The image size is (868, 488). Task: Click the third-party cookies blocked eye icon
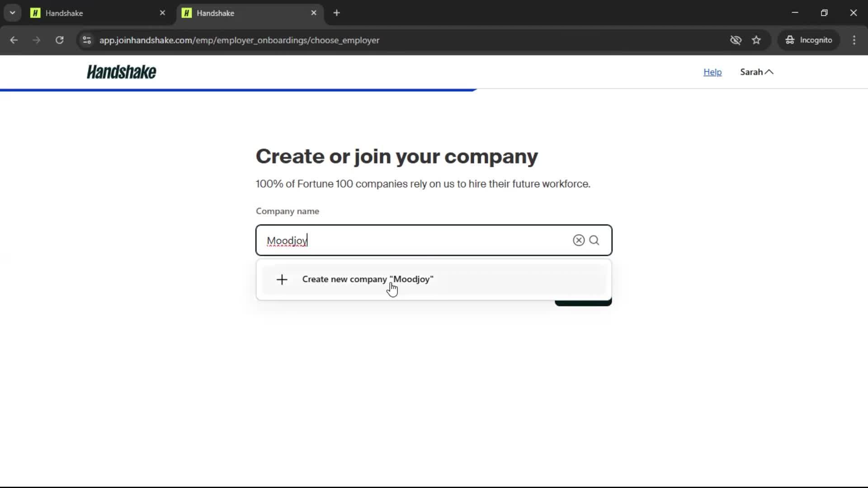click(736, 40)
